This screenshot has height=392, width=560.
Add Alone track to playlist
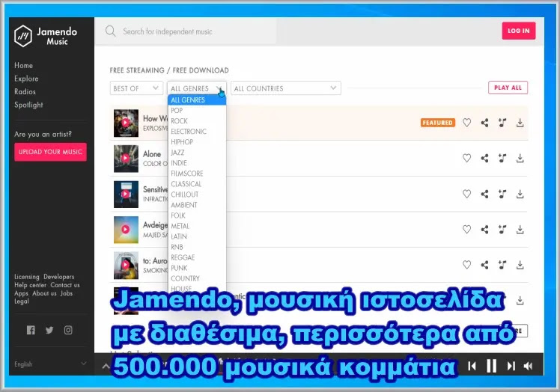tap(502, 158)
